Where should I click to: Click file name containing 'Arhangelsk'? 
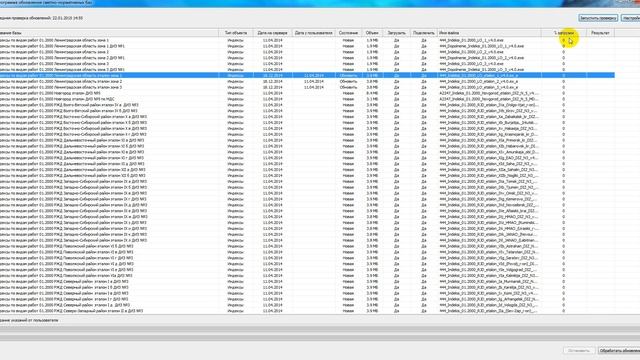point(489,299)
